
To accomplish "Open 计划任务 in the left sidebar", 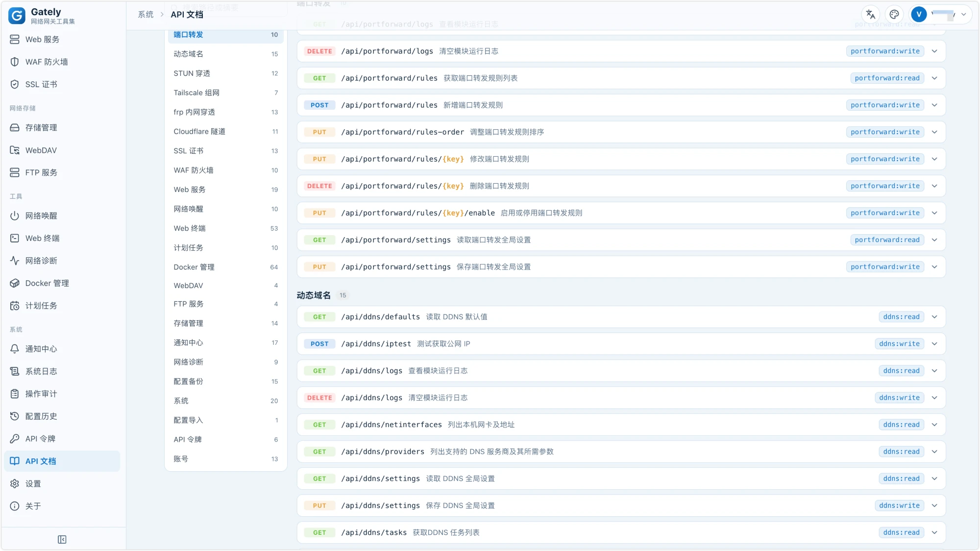I will pyautogui.click(x=62, y=306).
